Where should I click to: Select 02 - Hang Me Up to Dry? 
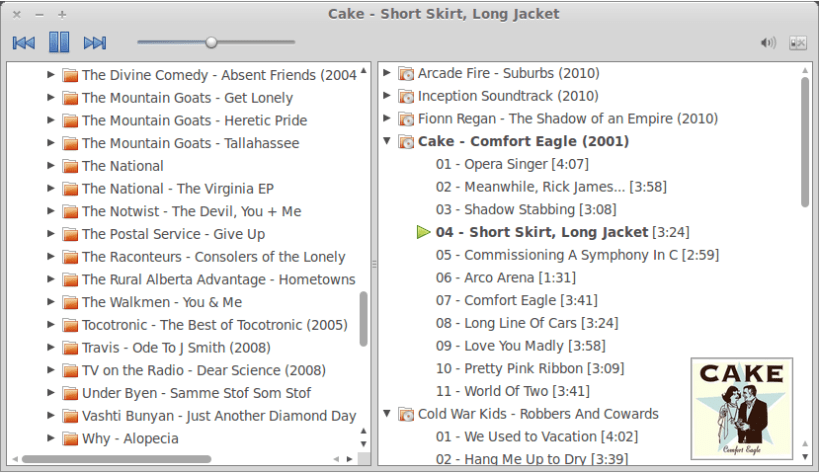point(532,458)
